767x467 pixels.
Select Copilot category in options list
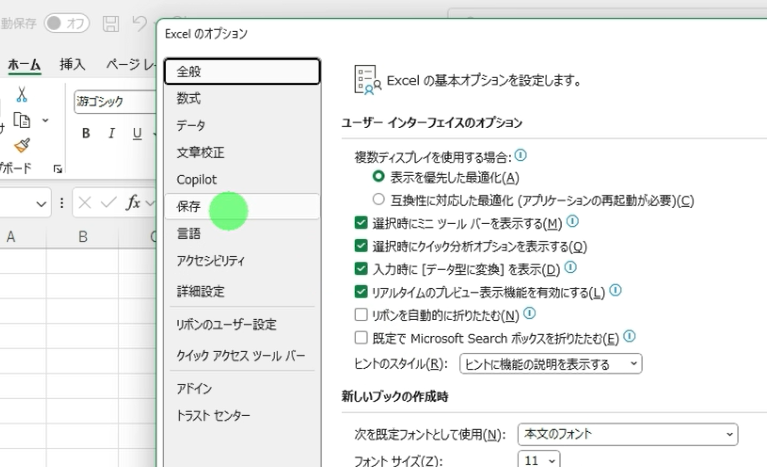point(242,179)
